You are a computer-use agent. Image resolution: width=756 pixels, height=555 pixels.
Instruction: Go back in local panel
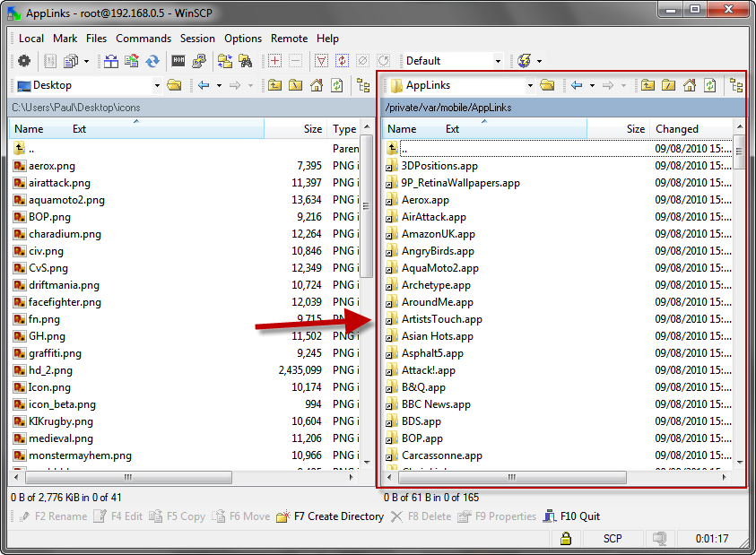click(204, 85)
